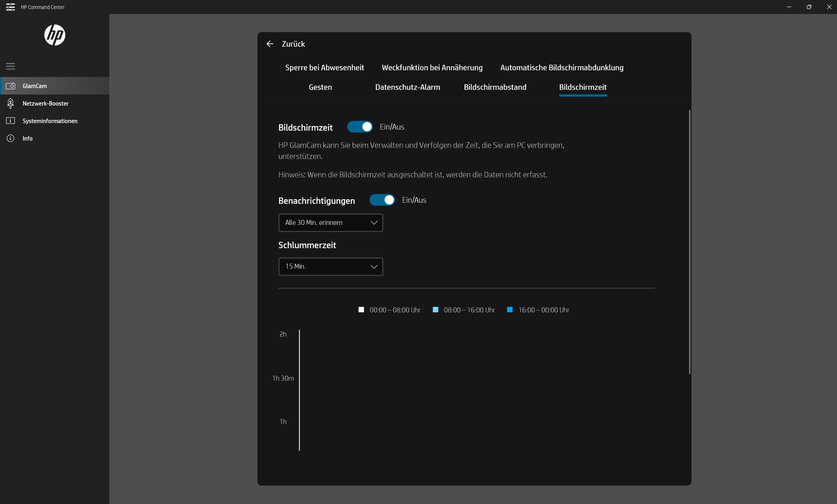Click the Info circle icon
This screenshot has height=504, width=837.
point(10,138)
